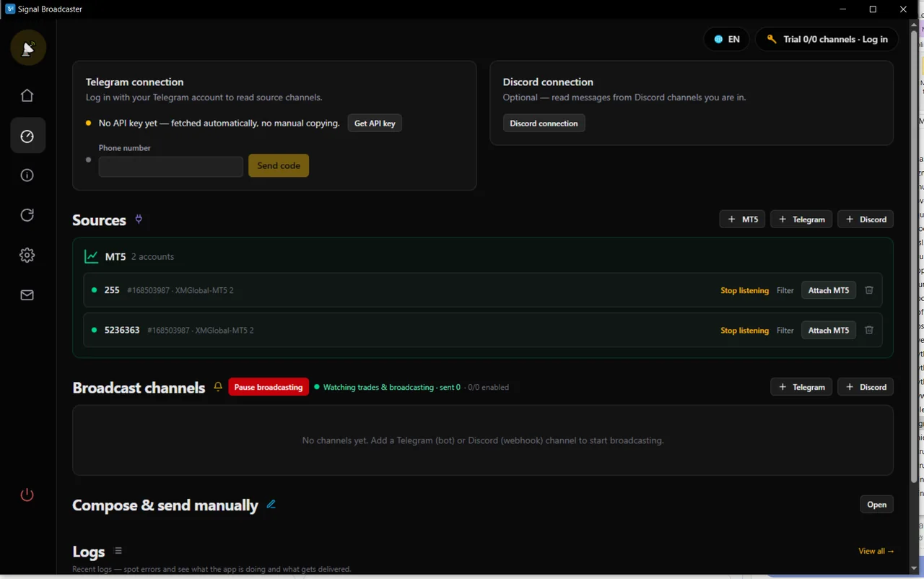Click the Signal Broadcaster satellite logo

pyautogui.click(x=28, y=48)
